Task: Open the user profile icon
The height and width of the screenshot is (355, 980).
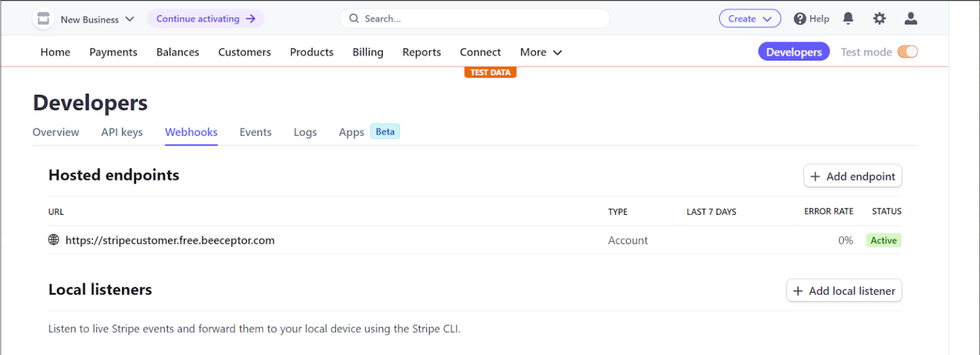Action: (x=910, y=18)
